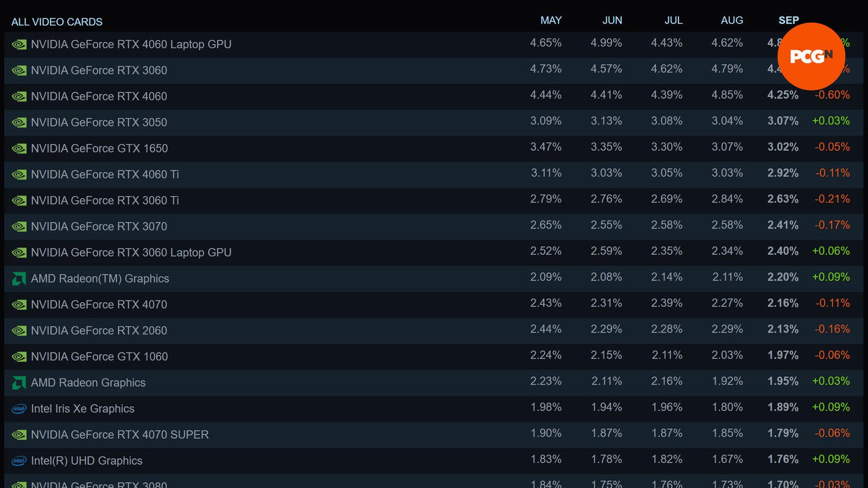Click the AMD icon beside AMD Radeon Graphics
Viewport: 868px width, 488px height.
19,383
